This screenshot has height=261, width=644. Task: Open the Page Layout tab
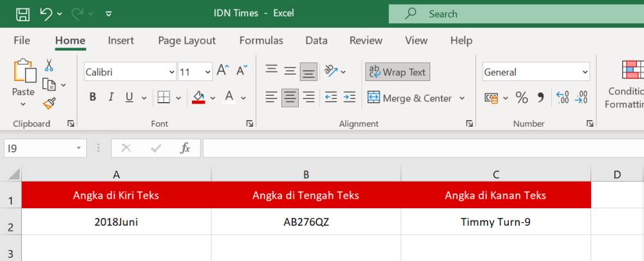[187, 40]
